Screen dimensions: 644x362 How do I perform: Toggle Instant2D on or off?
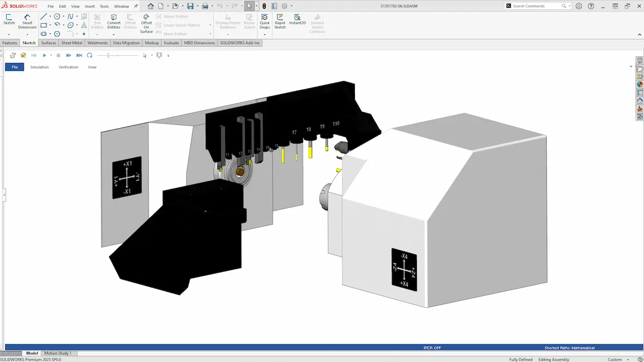(x=297, y=20)
